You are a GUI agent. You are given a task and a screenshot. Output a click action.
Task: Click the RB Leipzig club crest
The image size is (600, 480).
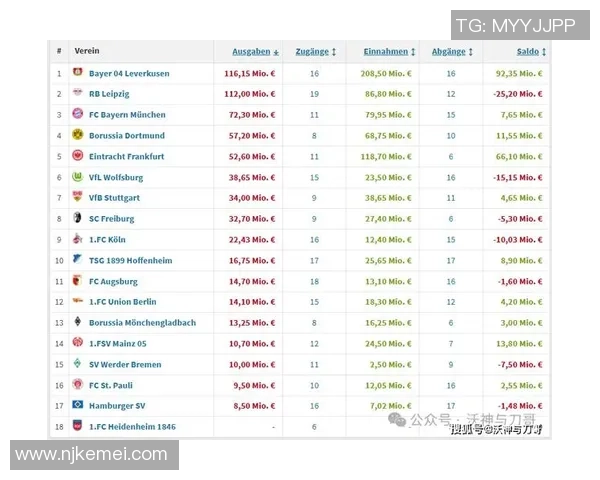pos(78,94)
